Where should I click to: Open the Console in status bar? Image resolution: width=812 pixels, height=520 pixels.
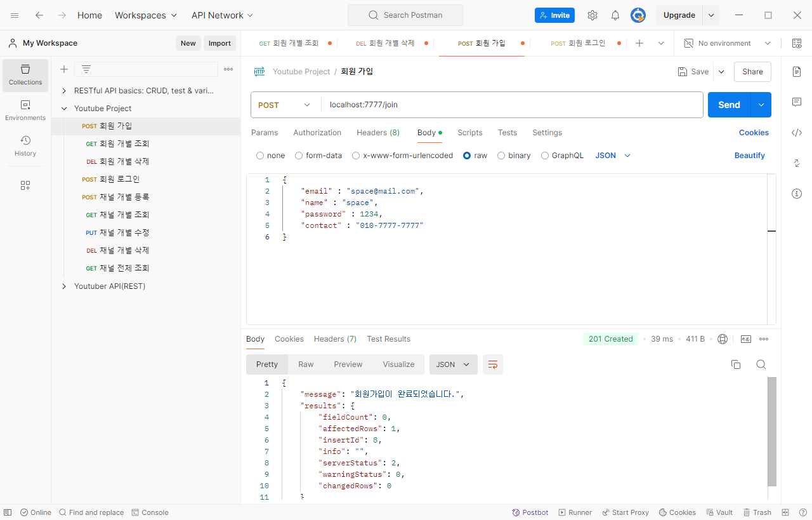(x=150, y=512)
